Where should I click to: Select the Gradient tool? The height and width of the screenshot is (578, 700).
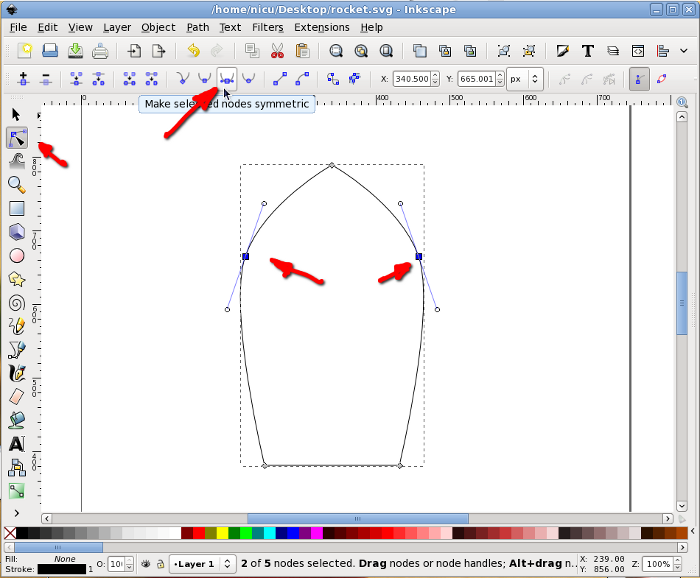[17, 491]
